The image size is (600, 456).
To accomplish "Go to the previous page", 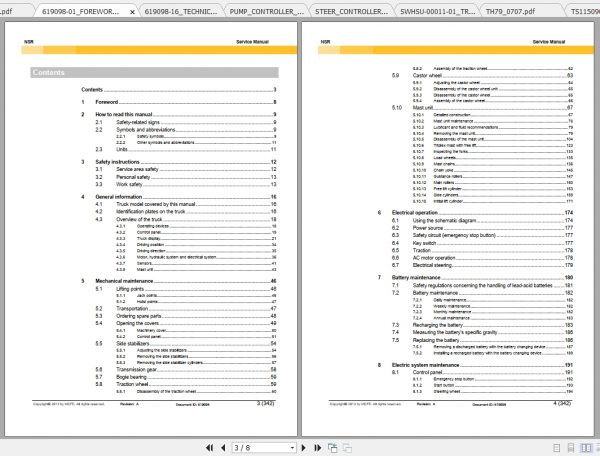I will point(223,448).
